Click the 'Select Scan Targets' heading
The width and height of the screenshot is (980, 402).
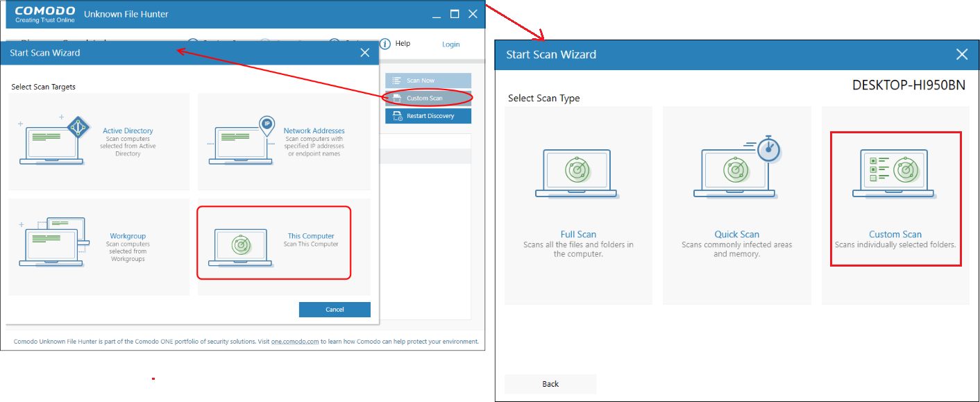pos(43,87)
